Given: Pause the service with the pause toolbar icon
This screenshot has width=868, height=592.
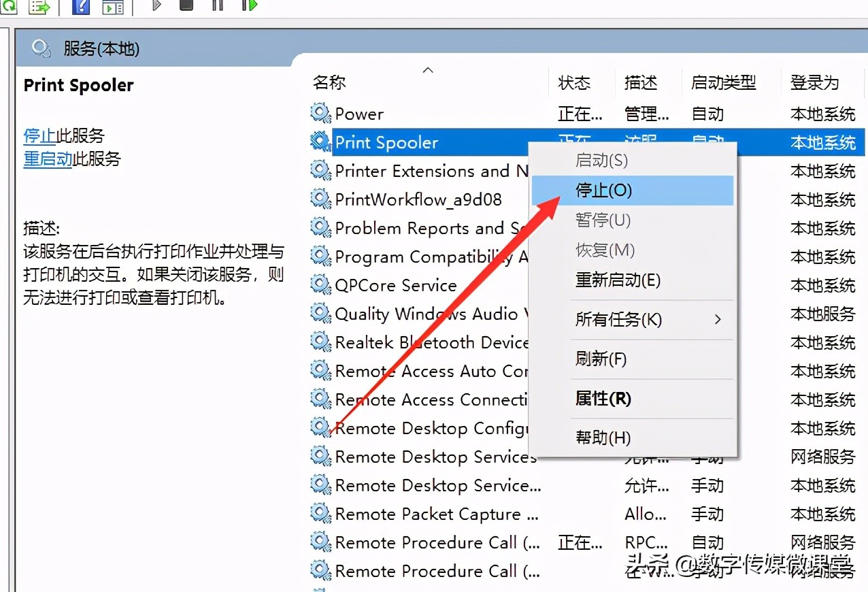Looking at the screenshot, I should (x=216, y=7).
